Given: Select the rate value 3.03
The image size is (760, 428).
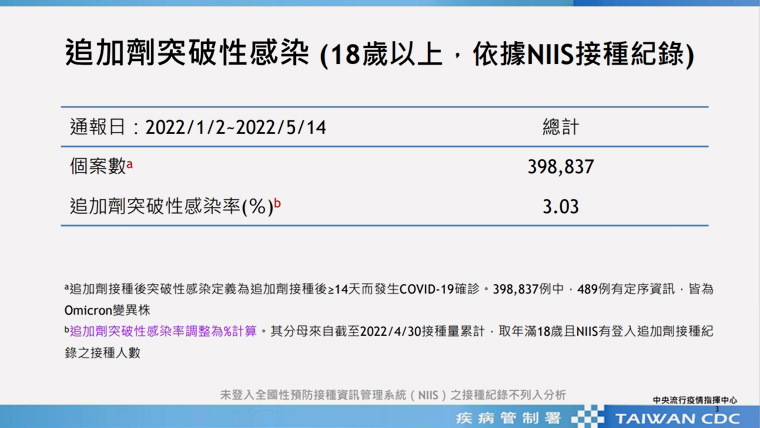Looking at the screenshot, I should pyautogui.click(x=561, y=207).
